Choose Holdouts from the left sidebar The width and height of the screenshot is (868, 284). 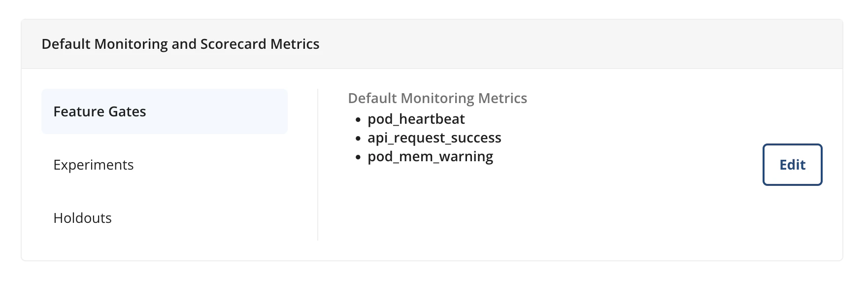pos(82,217)
